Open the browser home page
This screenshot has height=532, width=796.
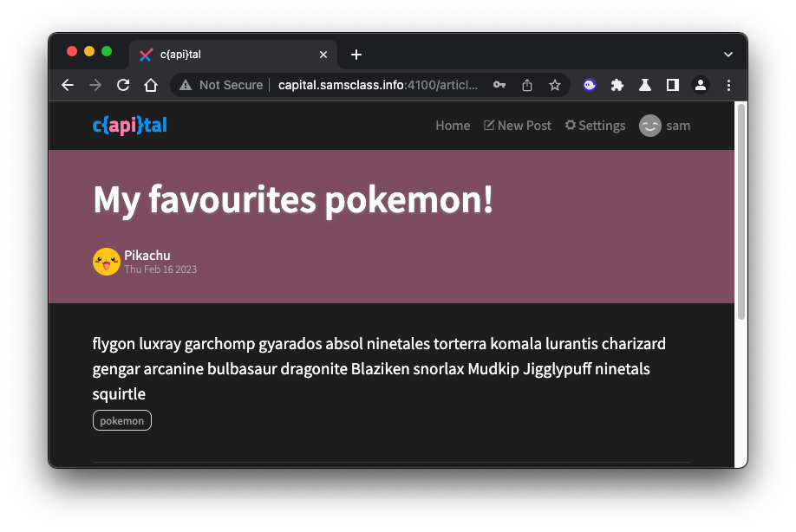(x=151, y=85)
